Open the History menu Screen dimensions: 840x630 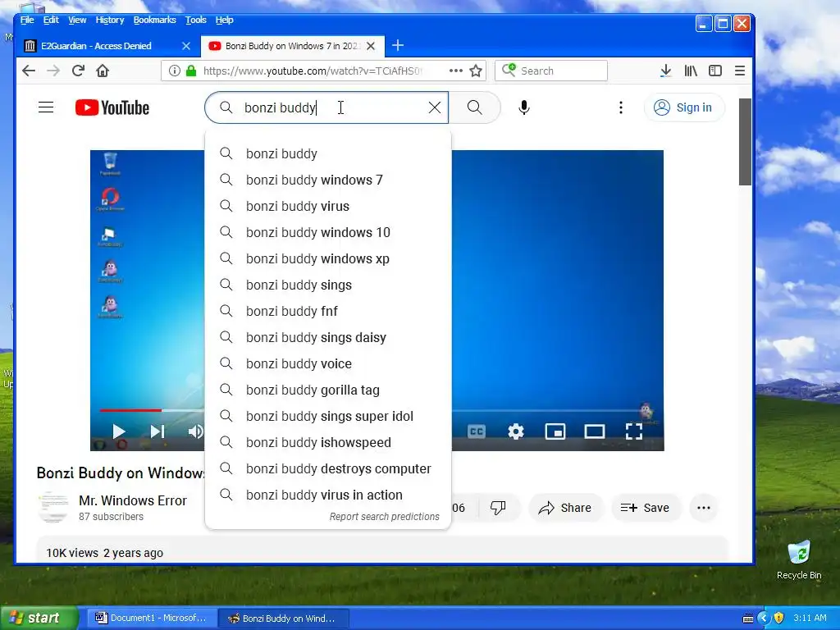(110, 20)
